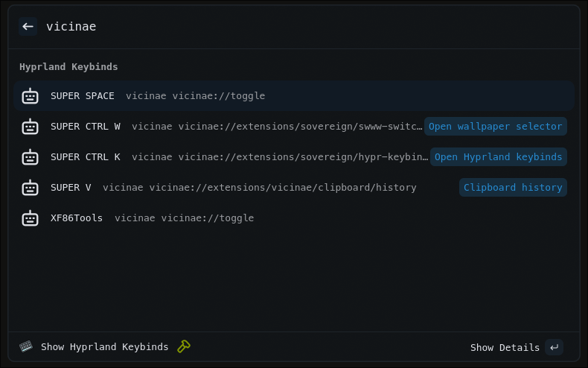Image resolution: width=588 pixels, height=368 pixels.
Task: Click the Show Details action
Action: (x=505, y=348)
